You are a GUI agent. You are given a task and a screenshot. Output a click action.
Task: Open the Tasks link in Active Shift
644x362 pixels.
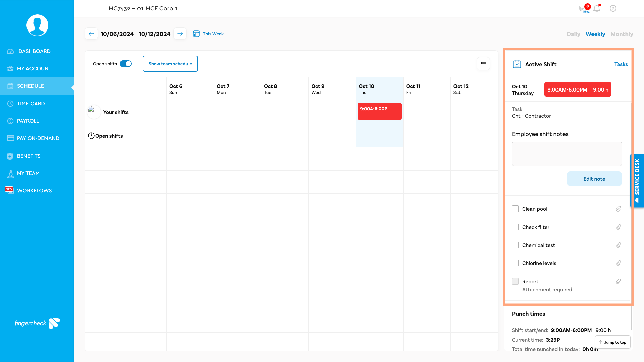pos(621,64)
